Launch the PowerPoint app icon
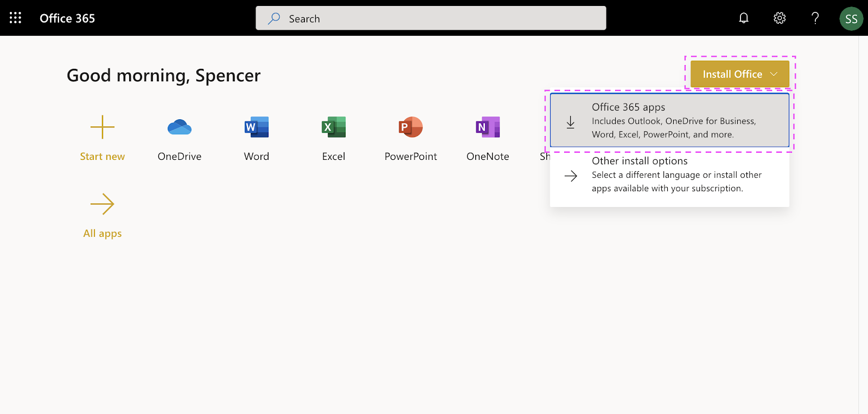Viewport: 868px width, 414px height. pyautogui.click(x=411, y=127)
